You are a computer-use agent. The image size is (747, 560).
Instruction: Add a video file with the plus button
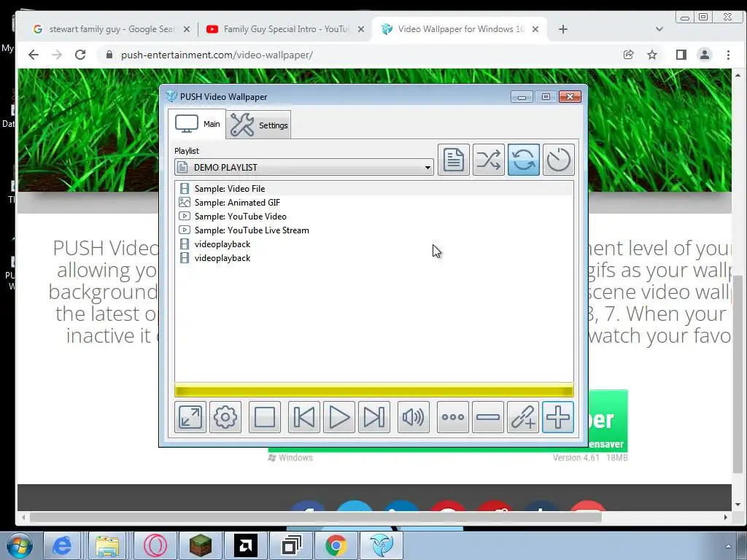click(x=558, y=417)
